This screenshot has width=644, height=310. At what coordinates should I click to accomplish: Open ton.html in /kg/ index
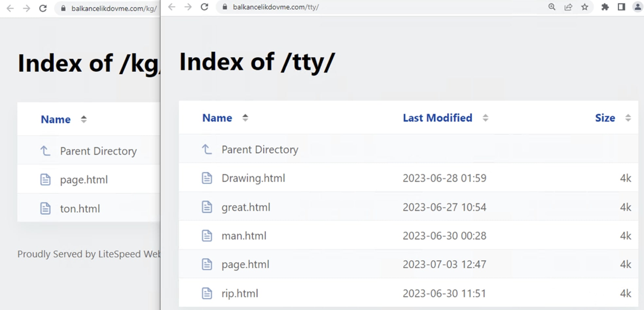[80, 209]
